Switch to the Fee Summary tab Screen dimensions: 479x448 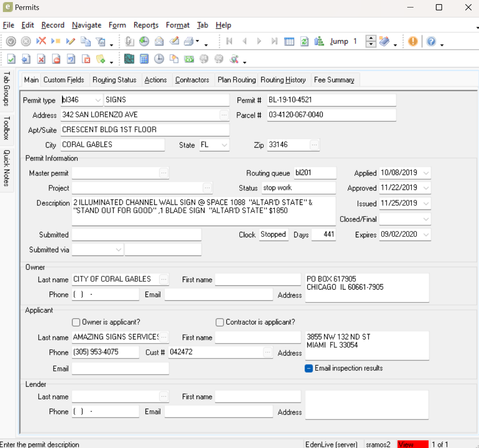[334, 80]
